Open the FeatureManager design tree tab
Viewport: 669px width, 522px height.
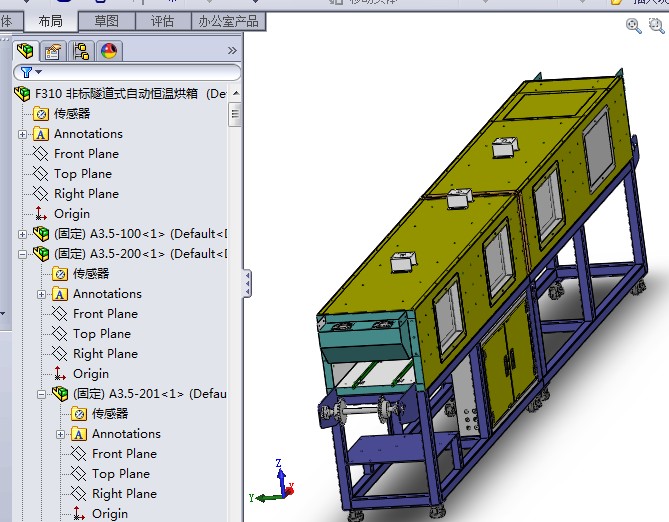(25, 51)
